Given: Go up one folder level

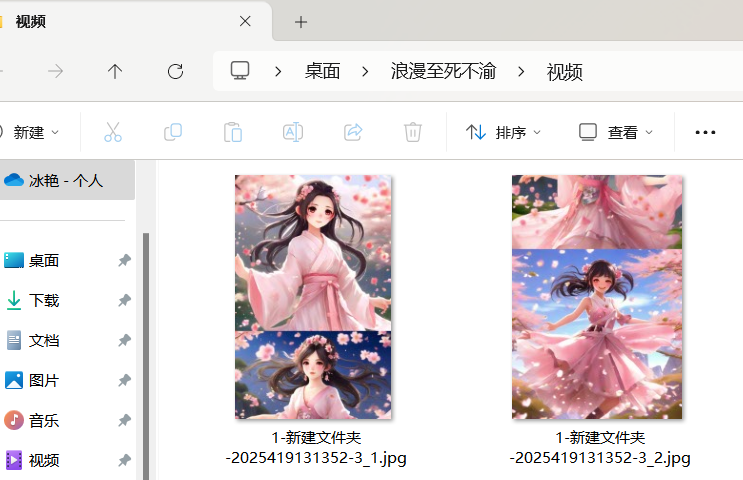Looking at the screenshot, I should tap(115, 71).
